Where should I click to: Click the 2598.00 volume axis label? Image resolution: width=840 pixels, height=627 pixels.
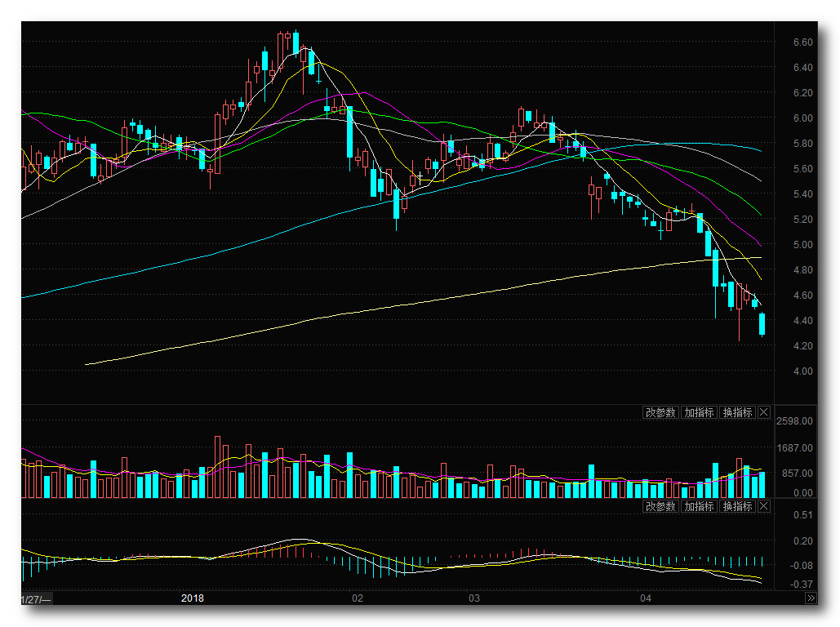pos(795,421)
